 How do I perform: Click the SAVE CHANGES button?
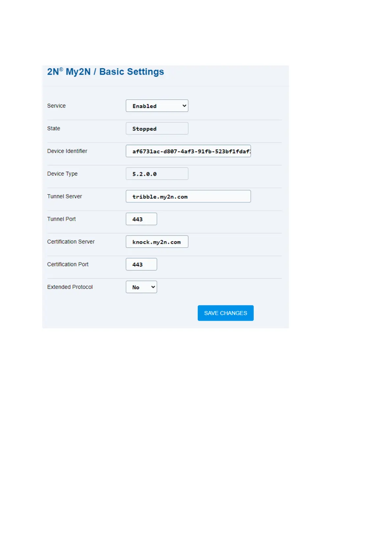[225, 313]
